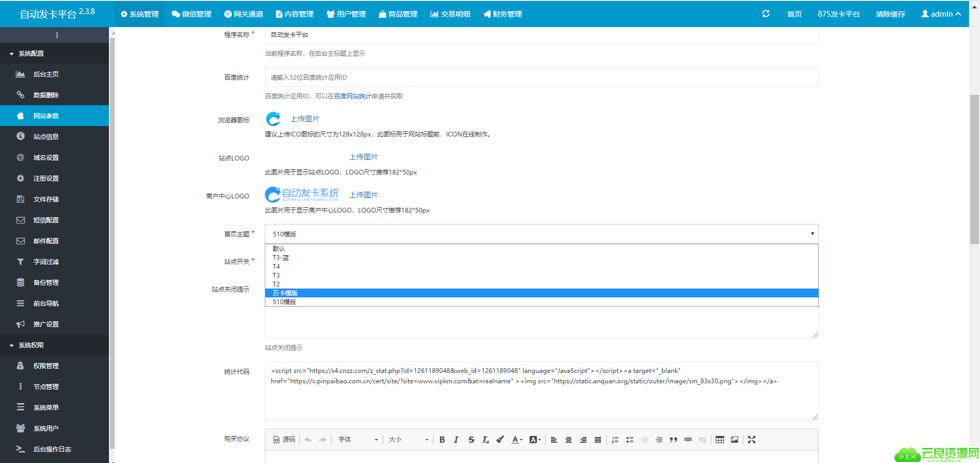Align text right in the editor
Image resolution: width=980 pixels, height=463 pixels.
tap(583, 440)
